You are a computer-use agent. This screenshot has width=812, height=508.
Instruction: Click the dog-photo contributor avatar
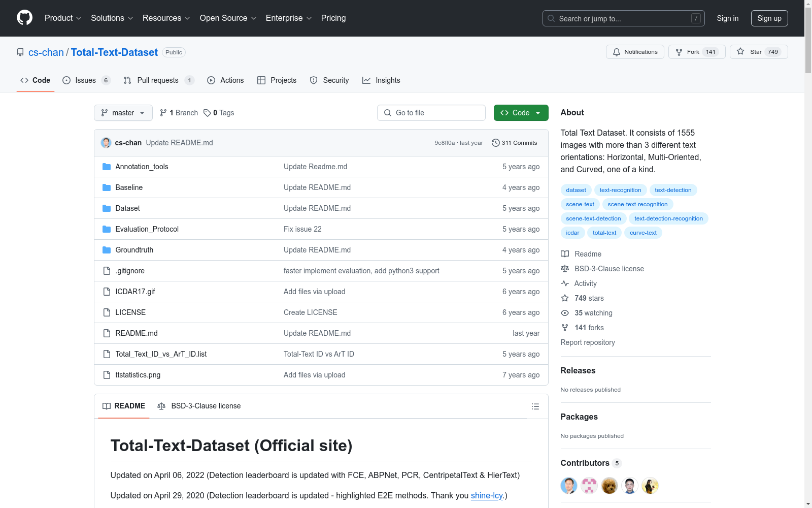point(610,486)
